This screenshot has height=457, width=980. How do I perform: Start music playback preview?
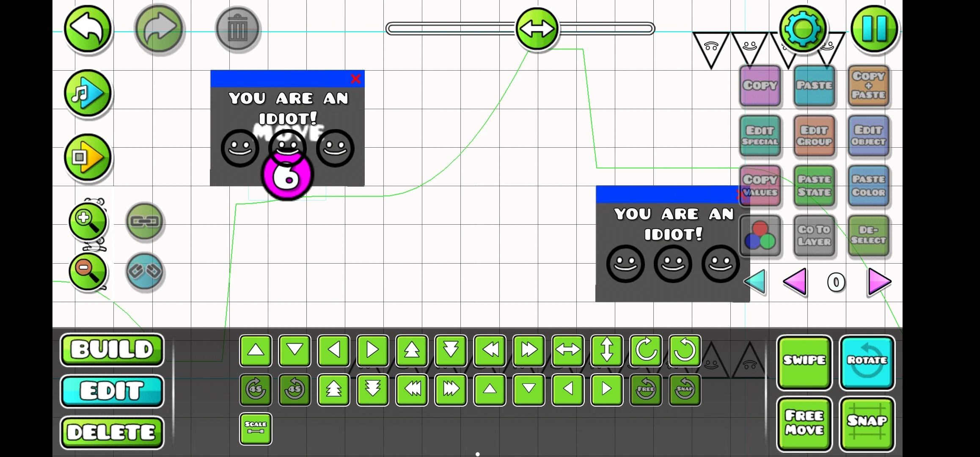(88, 93)
